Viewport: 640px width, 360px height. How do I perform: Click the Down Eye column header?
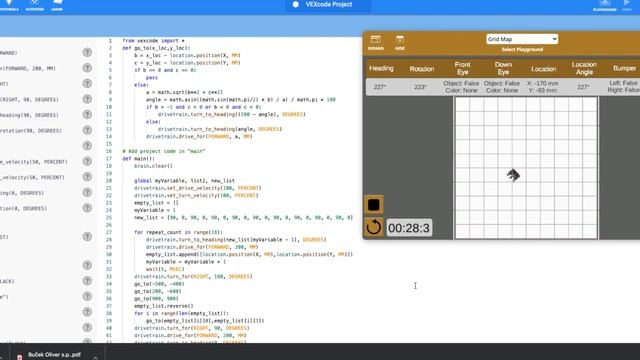pos(503,68)
